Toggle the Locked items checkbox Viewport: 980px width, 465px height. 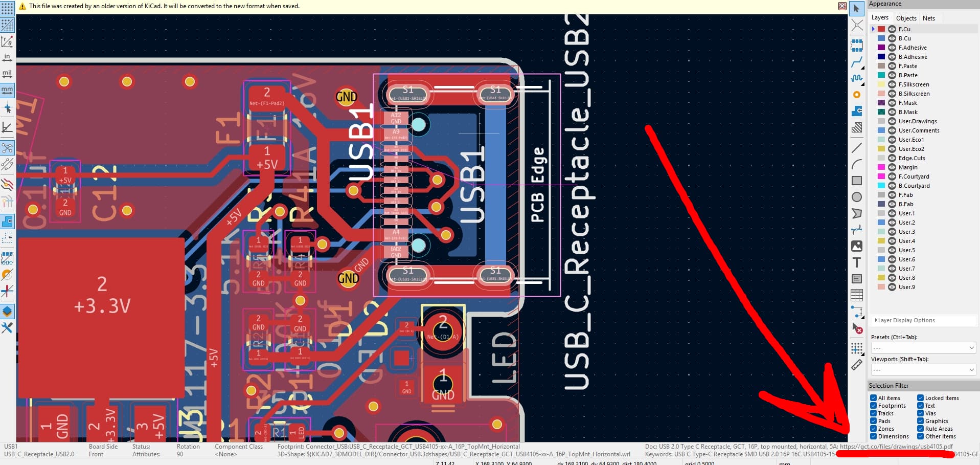point(920,398)
